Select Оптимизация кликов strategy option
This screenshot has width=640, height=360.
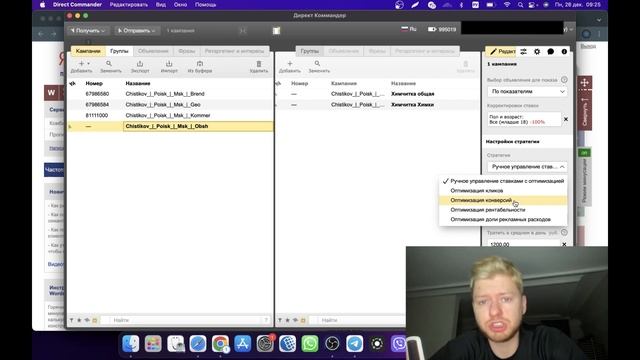503,191
